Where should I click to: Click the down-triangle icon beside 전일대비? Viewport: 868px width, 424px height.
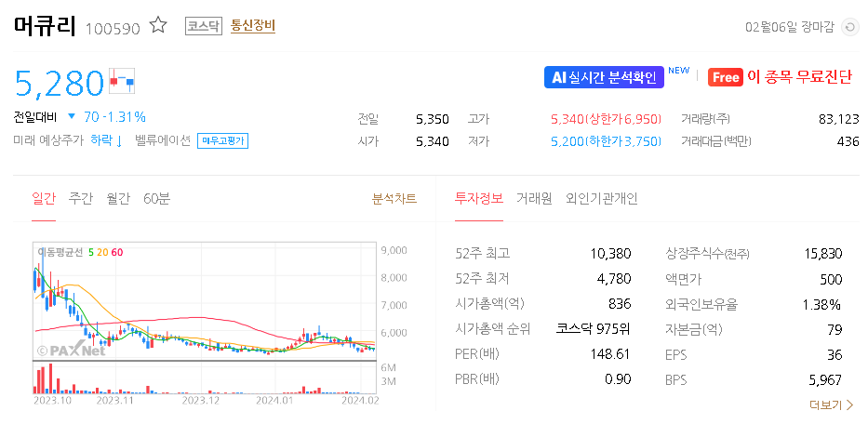click(72, 117)
